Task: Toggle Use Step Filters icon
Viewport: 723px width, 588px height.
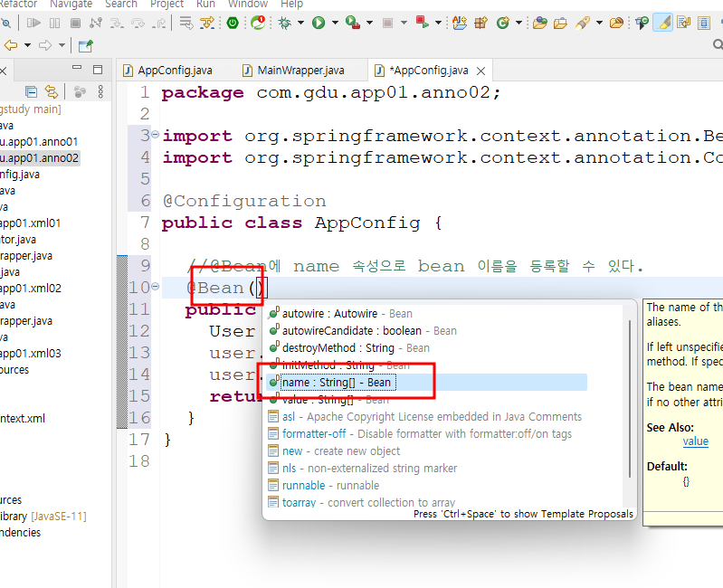Action: coord(207,22)
